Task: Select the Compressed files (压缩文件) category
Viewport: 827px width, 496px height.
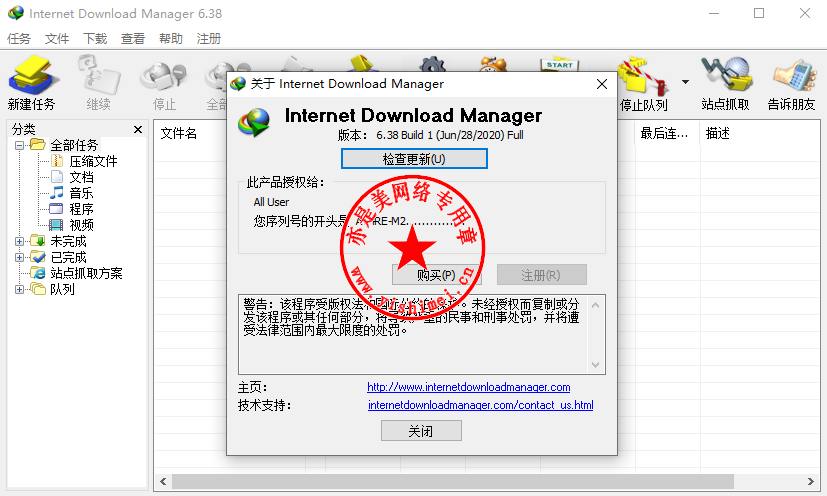Action: [x=93, y=161]
